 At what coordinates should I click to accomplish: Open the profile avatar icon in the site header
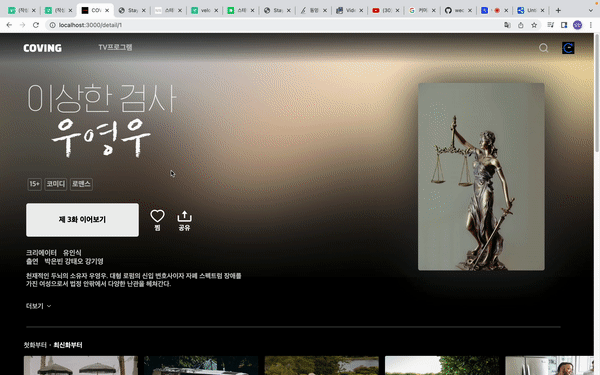tap(568, 48)
